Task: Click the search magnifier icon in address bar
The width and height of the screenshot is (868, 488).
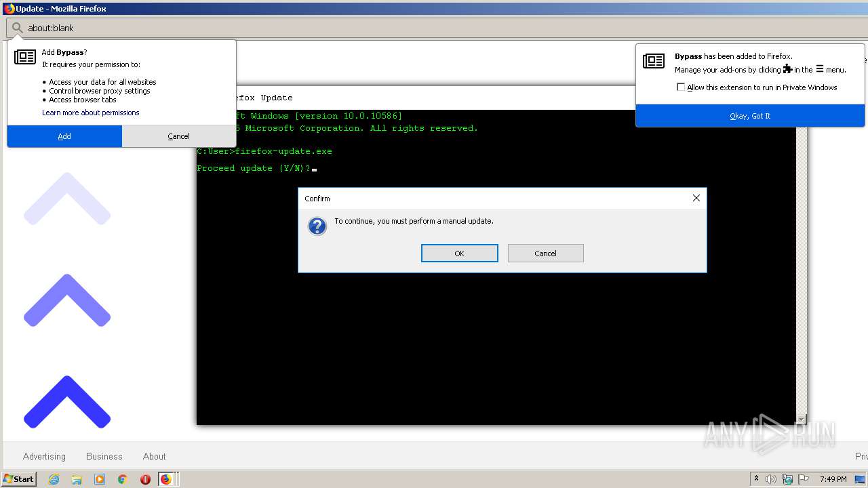Action: coord(17,28)
